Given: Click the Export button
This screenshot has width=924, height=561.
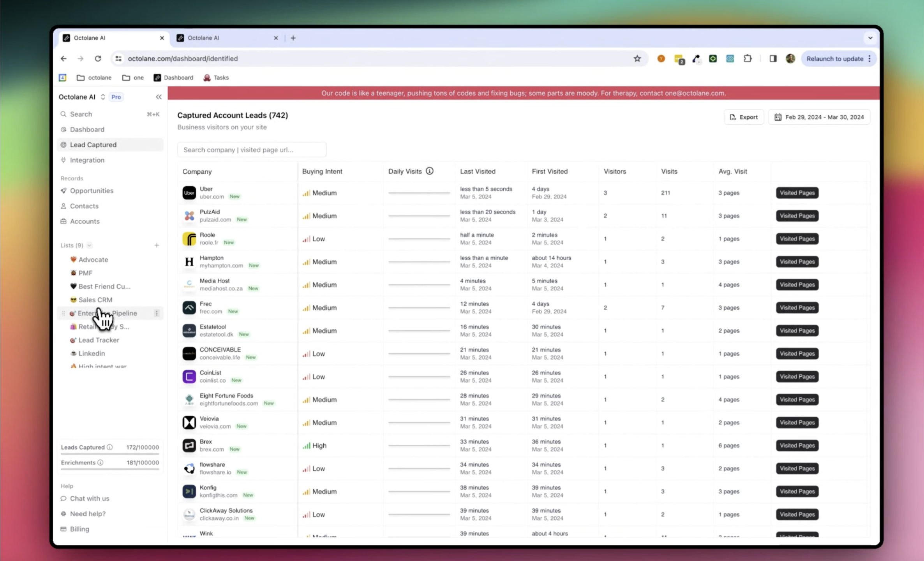Looking at the screenshot, I should [x=744, y=117].
